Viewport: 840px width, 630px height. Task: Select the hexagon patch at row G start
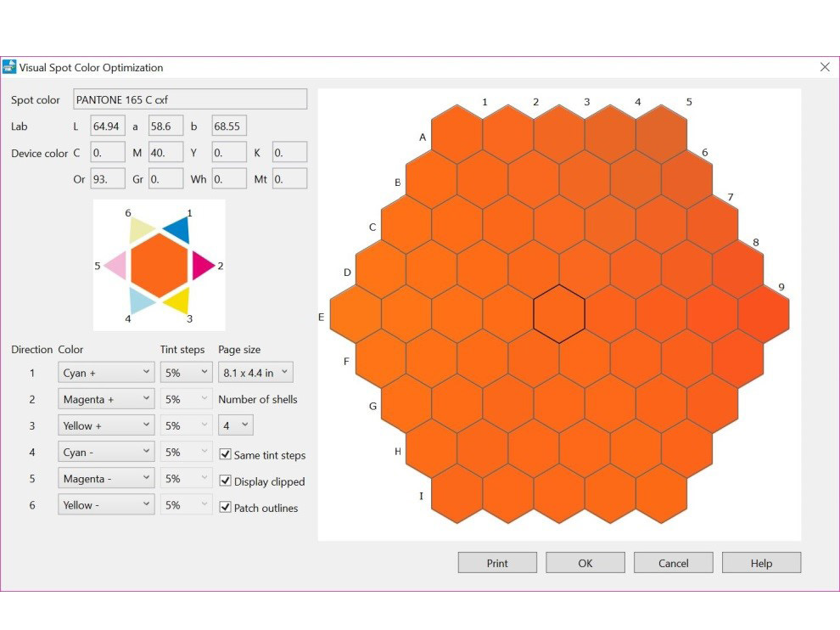click(x=406, y=404)
